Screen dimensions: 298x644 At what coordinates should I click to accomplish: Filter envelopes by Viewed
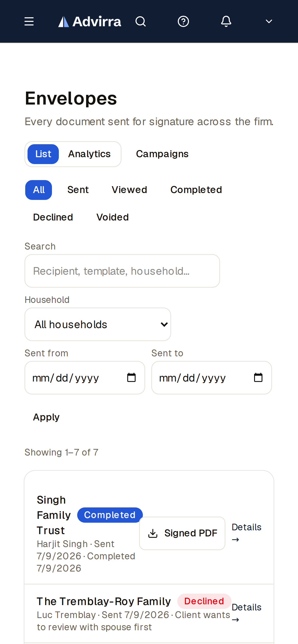pos(129,190)
